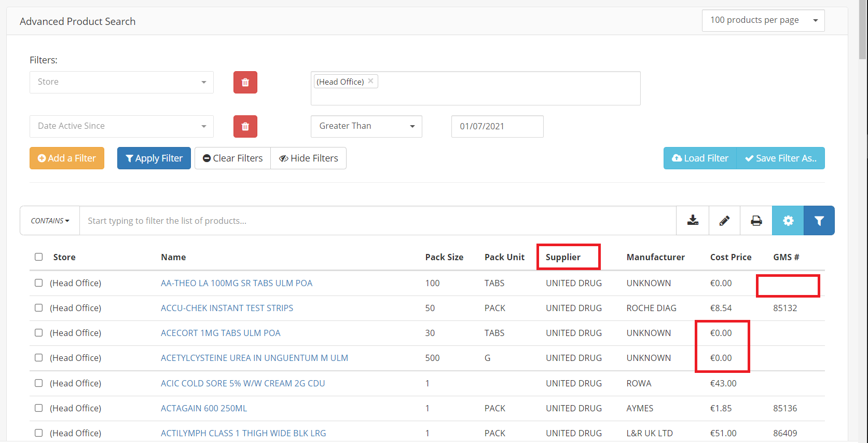Open the CONTAINS match mode dropdown
The height and width of the screenshot is (443, 868).
click(x=50, y=221)
